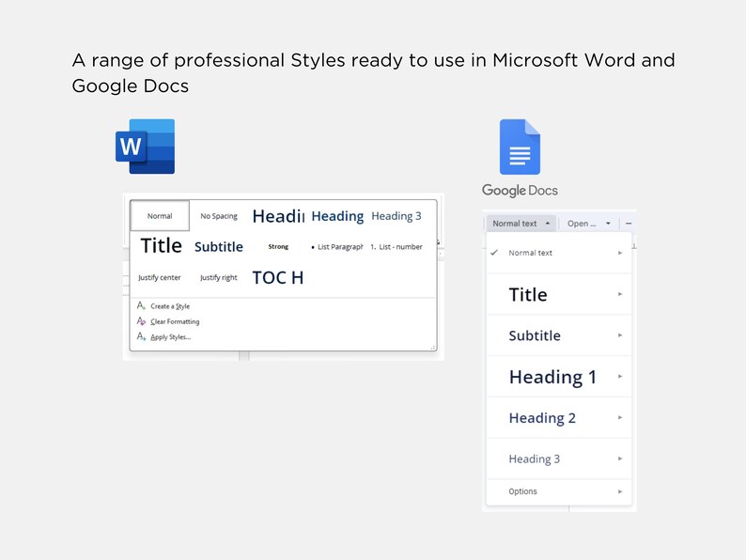Expand the Heading 2 submenu arrow
This screenshot has width=746, height=560.
[620, 418]
